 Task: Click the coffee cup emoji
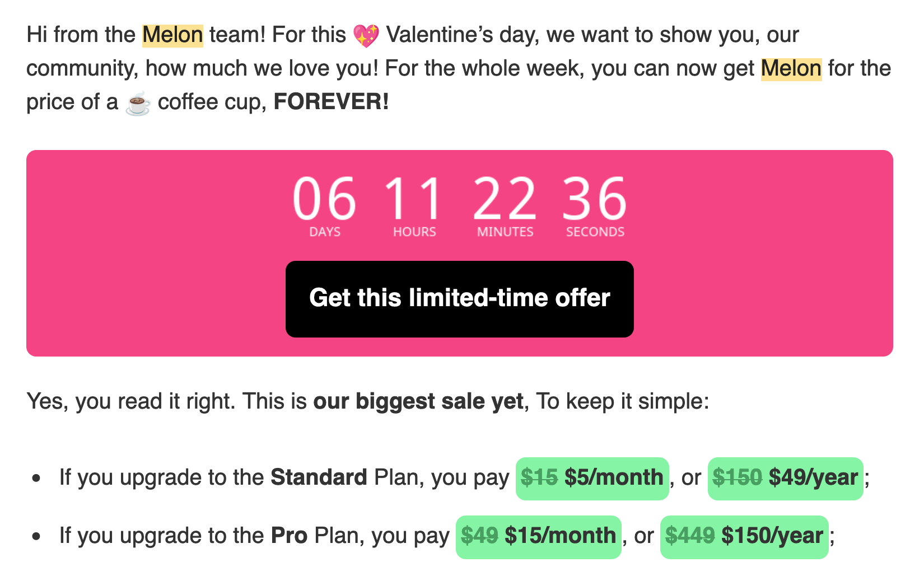coord(138,103)
